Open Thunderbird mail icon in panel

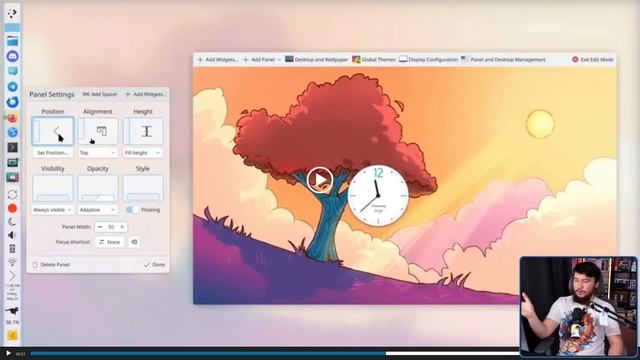click(x=12, y=102)
